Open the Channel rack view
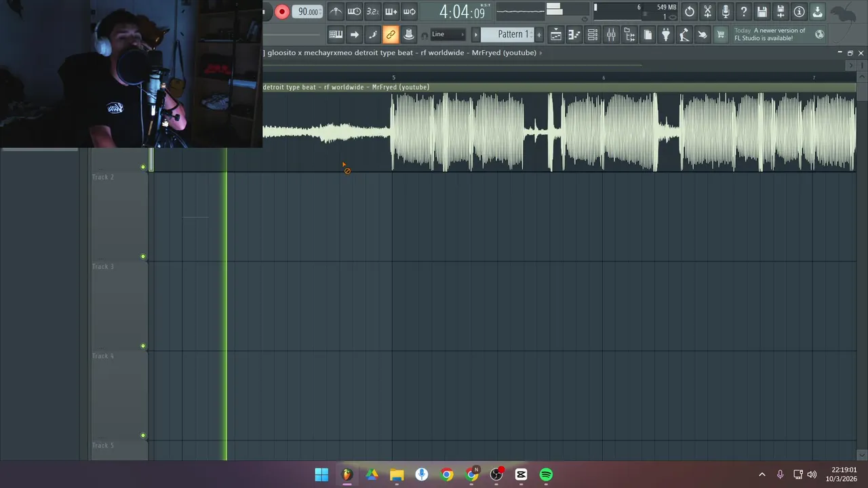 point(593,35)
